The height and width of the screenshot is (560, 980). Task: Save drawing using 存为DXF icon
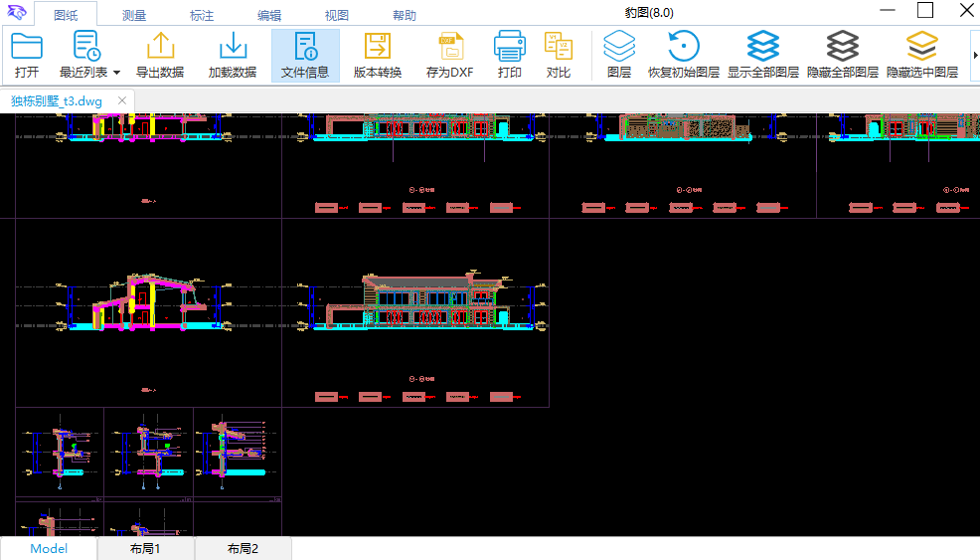pos(450,47)
